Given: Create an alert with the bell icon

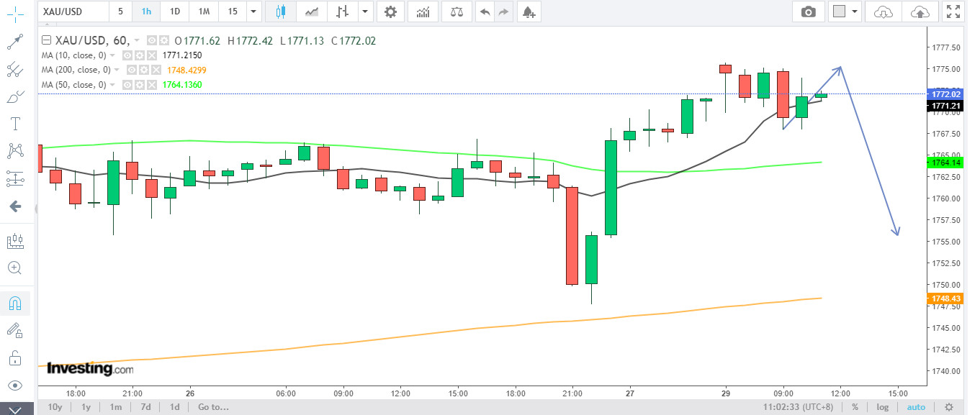Looking at the screenshot, I should 529,12.
